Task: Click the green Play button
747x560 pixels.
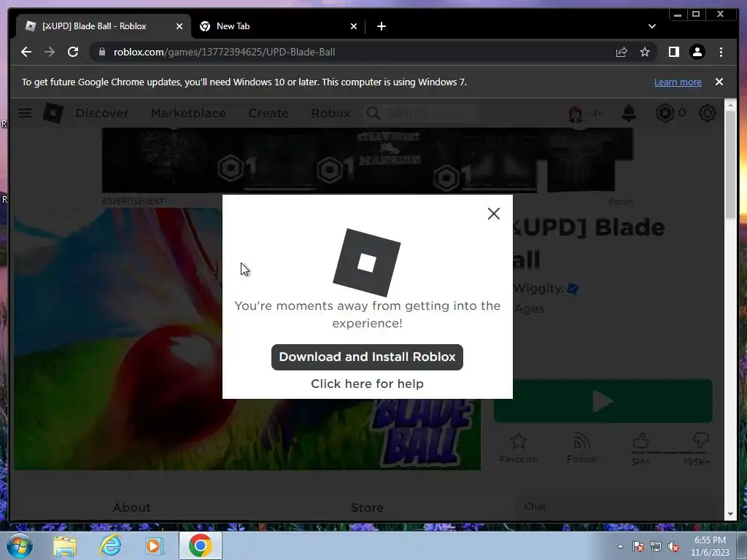Action: 603,401
